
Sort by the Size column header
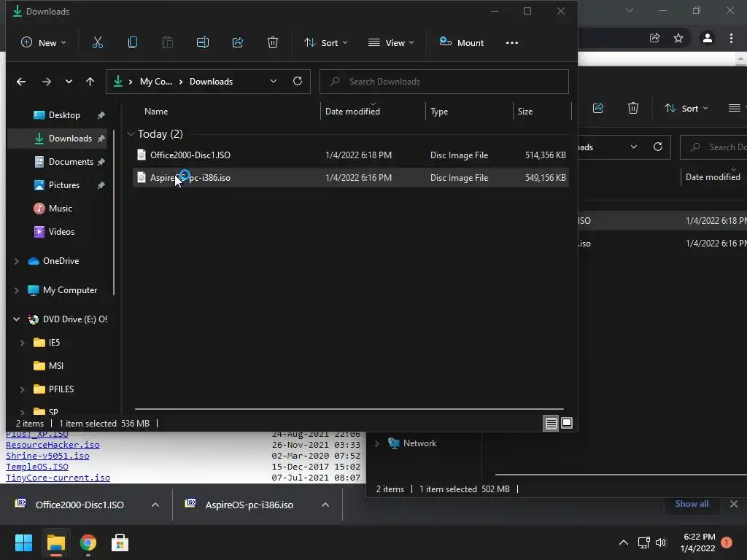pyautogui.click(x=525, y=111)
